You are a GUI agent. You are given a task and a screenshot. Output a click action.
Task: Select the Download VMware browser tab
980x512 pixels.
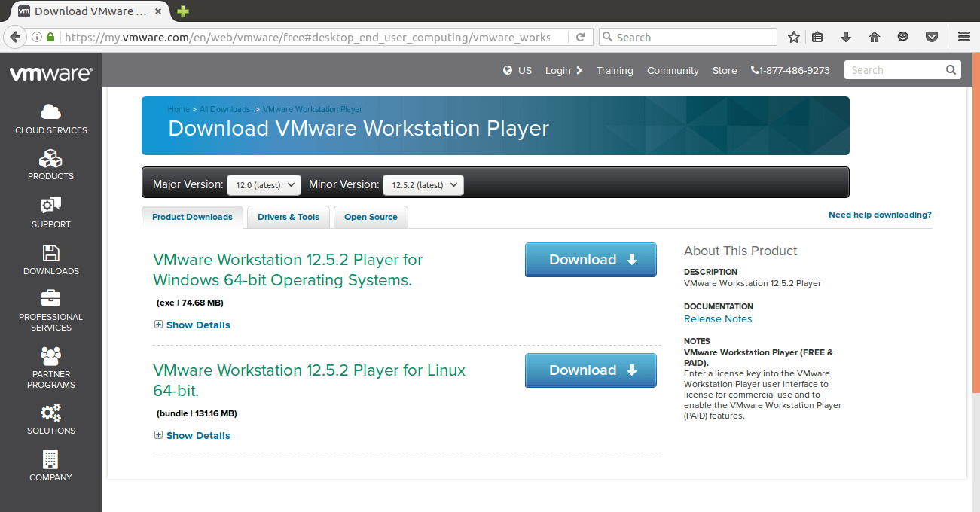[89, 11]
